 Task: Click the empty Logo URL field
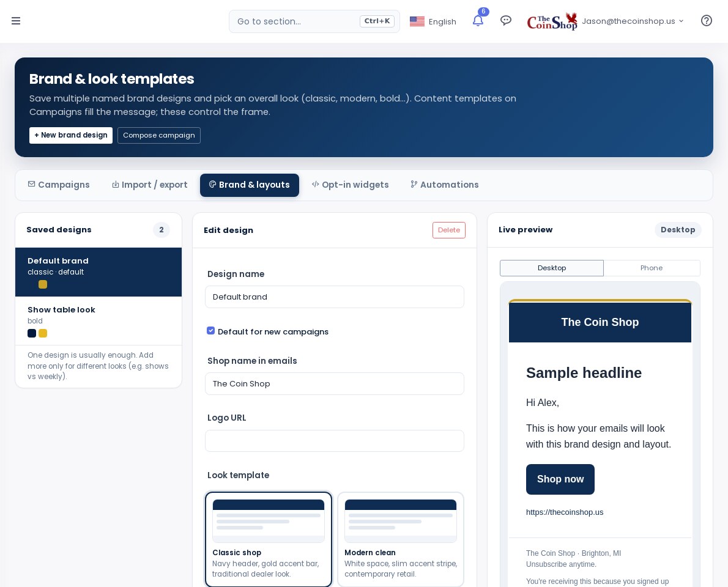tap(334, 441)
